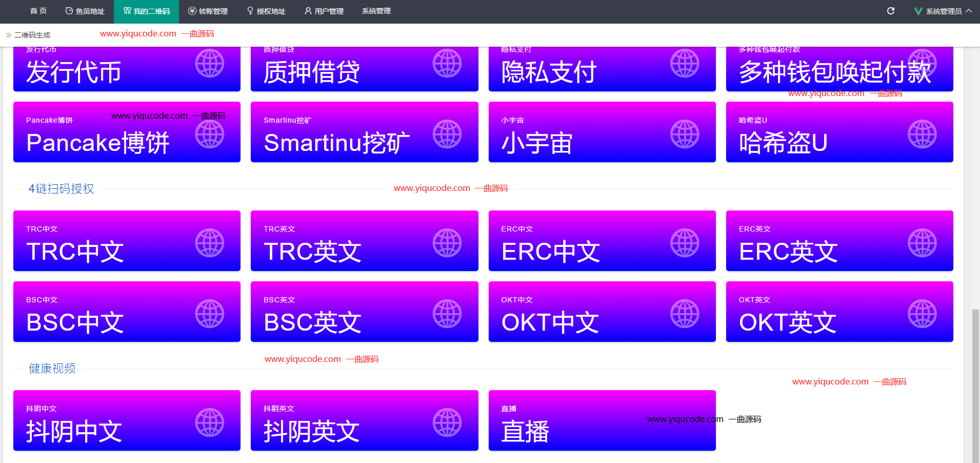The width and height of the screenshot is (980, 463).
Task: Click the double-chevron icon before 二维码生成
Action: tap(9, 35)
